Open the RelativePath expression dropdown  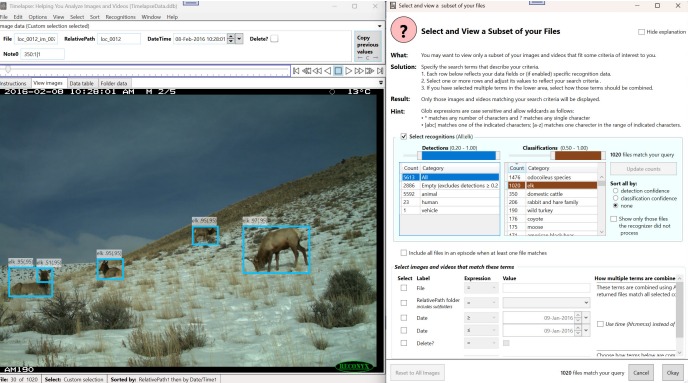click(481, 303)
